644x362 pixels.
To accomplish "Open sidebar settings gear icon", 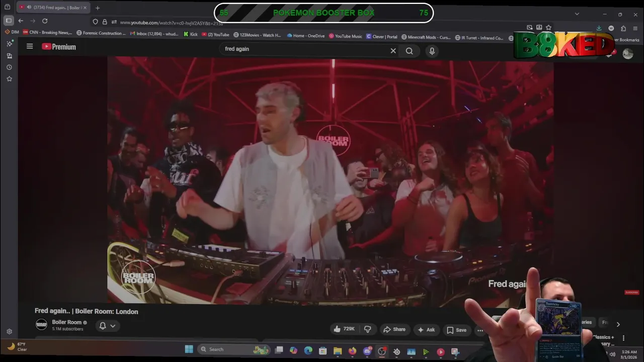I will (9, 331).
